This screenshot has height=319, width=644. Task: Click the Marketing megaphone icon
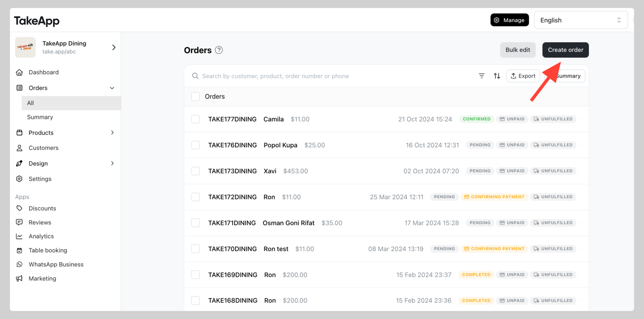(19, 278)
